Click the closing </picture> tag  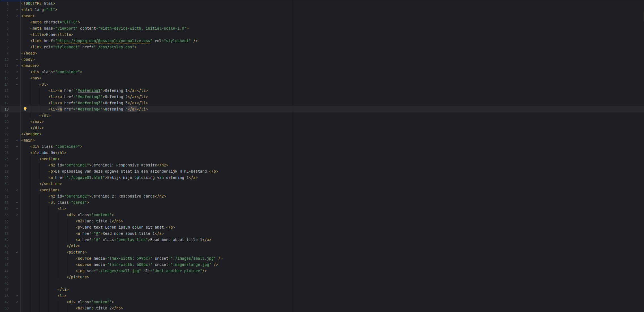(x=78, y=277)
